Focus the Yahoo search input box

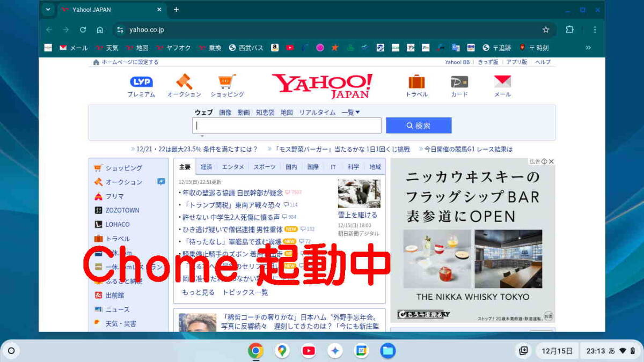point(287,125)
